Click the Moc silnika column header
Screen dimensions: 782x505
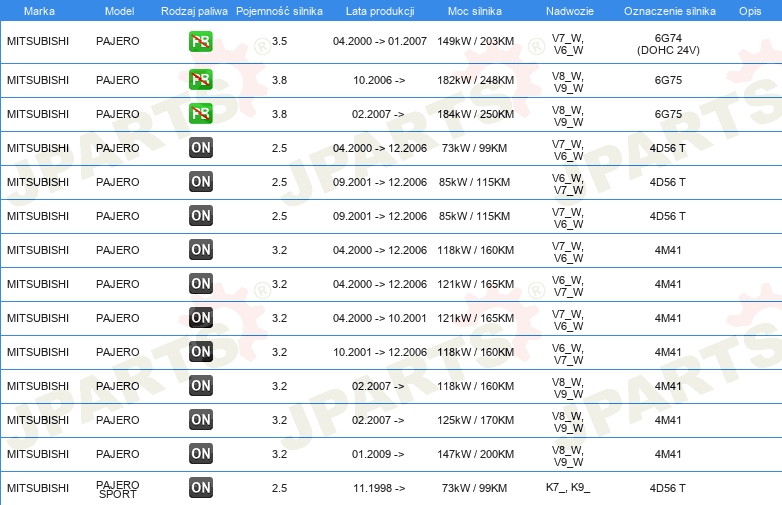point(475,11)
